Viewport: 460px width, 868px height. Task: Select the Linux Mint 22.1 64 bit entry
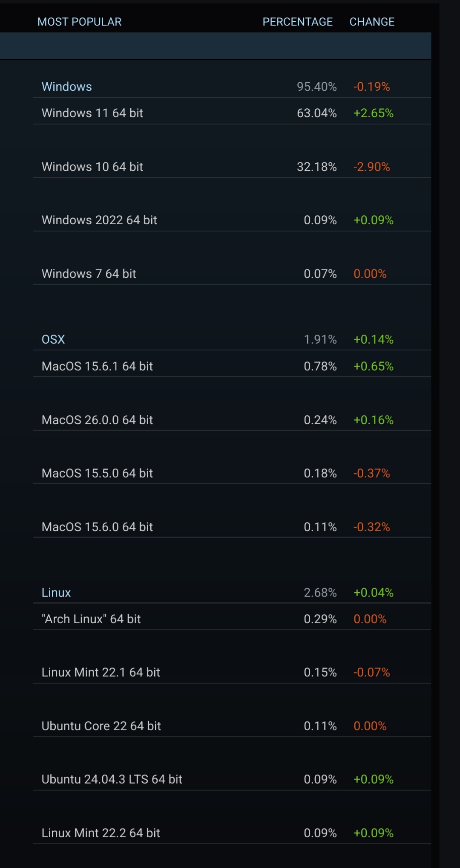(101, 672)
